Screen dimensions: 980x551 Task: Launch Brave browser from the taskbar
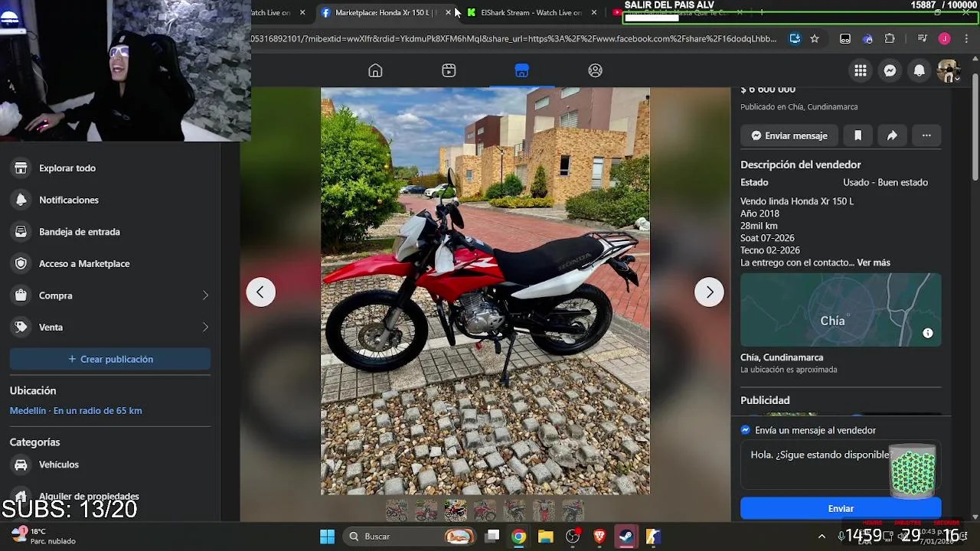point(599,536)
